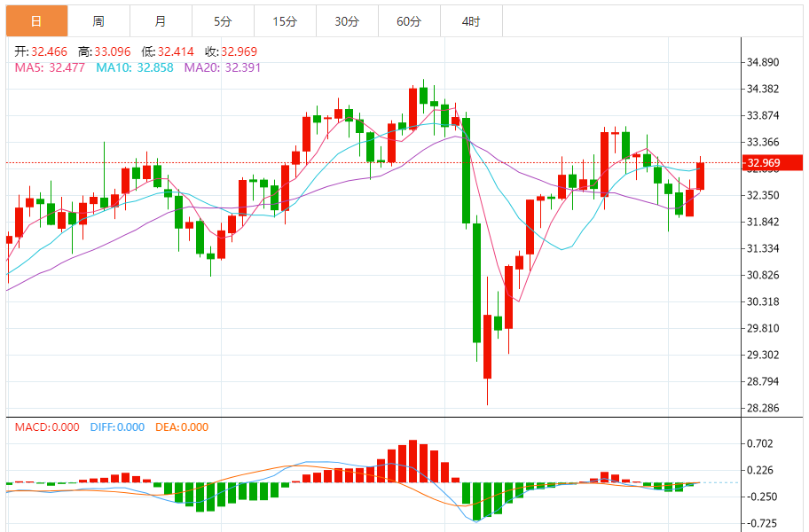Click the 33.874 price axis label
Image resolution: width=809 pixels, height=532 pixels.
tap(763, 115)
